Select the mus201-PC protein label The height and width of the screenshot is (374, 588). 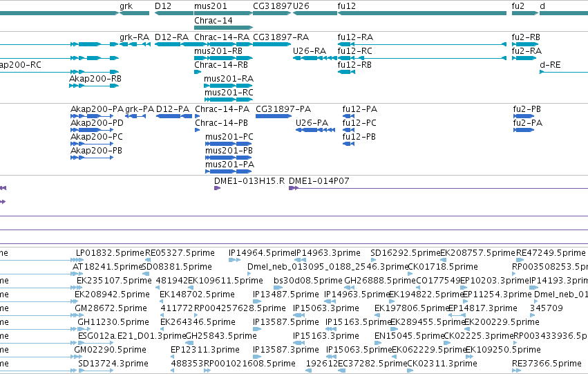pyautogui.click(x=229, y=137)
